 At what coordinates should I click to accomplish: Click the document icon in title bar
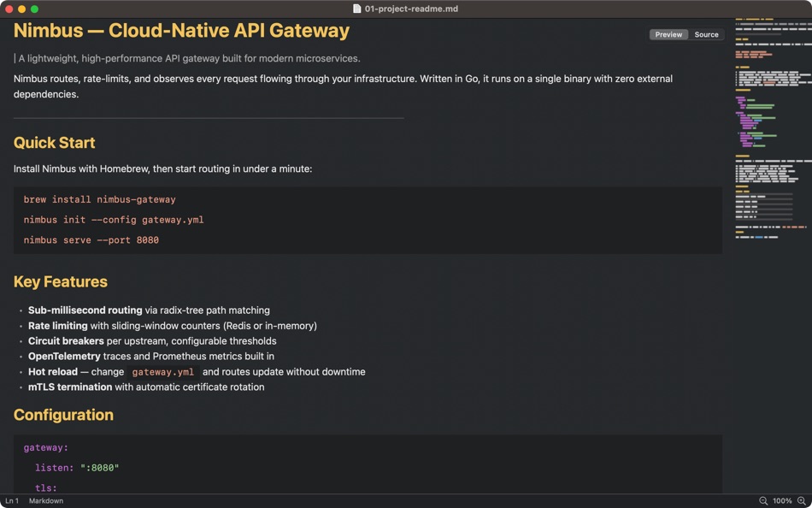point(356,9)
